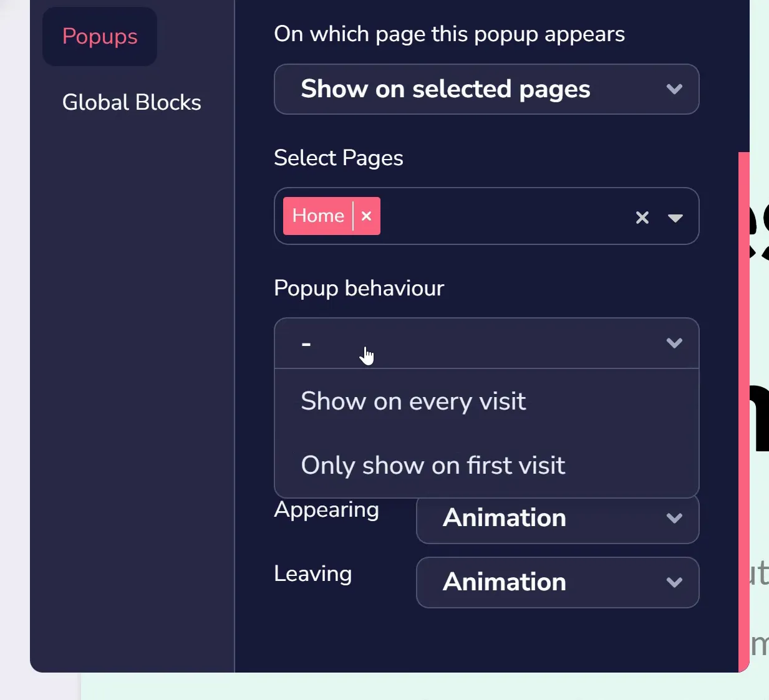Open the Leaving Animation dropdown
Image resolution: width=769 pixels, height=700 pixels.
(x=558, y=582)
